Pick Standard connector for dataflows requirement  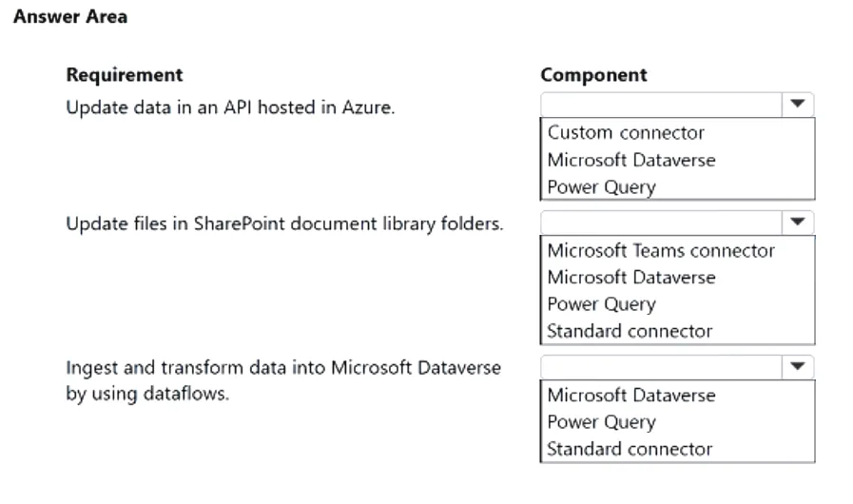pyautogui.click(x=630, y=449)
